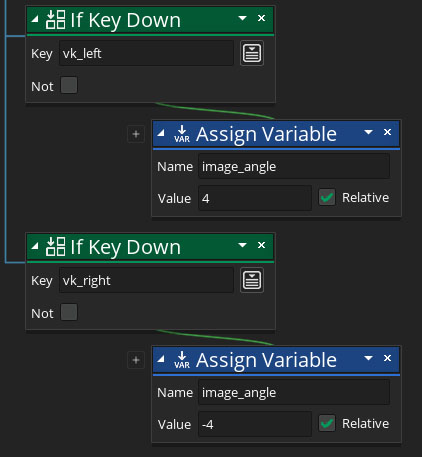Click the Key field containing vk_left
The width and height of the screenshot is (422, 457).
146,53
